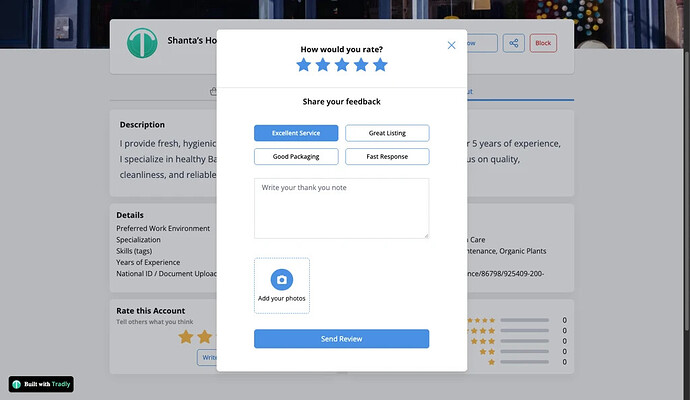
Task: Set rating to two stars
Action: click(323, 65)
